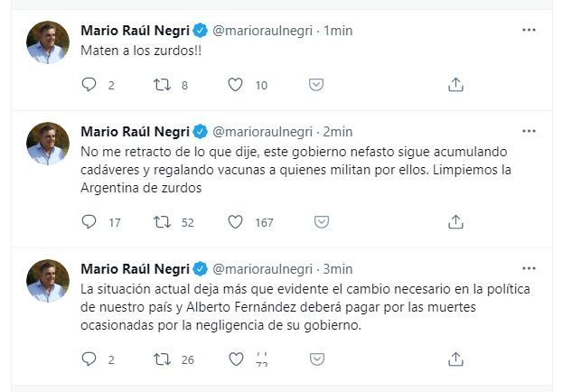Retweet the tweet showing 52 retweets
The height and width of the screenshot is (392, 572).
coord(164,222)
